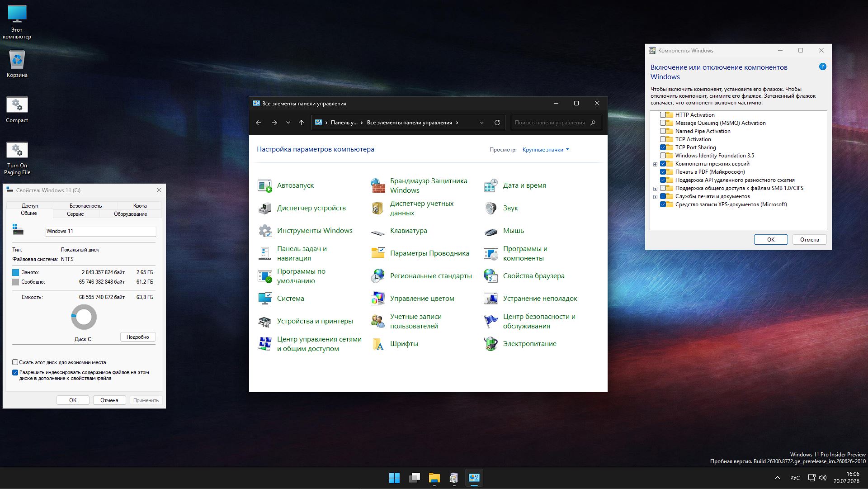Click the Подробно button in disk properties
Image resolution: width=868 pixels, height=489 pixels.
(138, 337)
